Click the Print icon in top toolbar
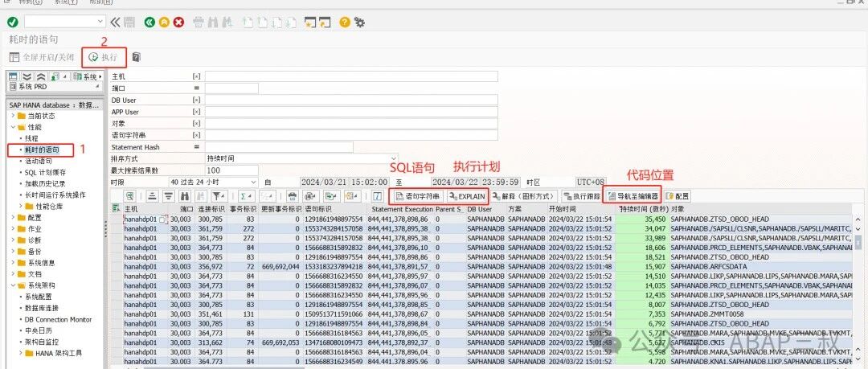Viewport: 868px width, 369px height. point(199,23)
